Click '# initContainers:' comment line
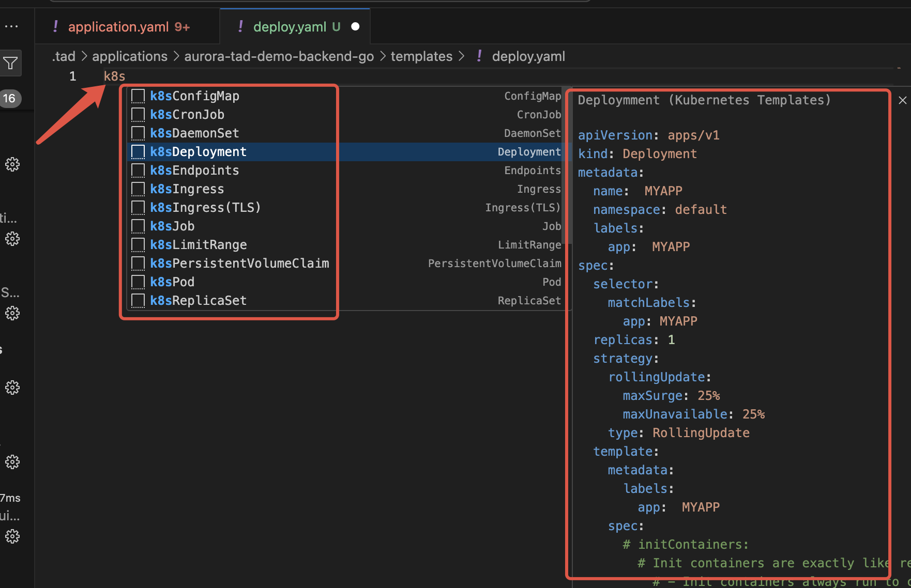 tap(686, 545)
